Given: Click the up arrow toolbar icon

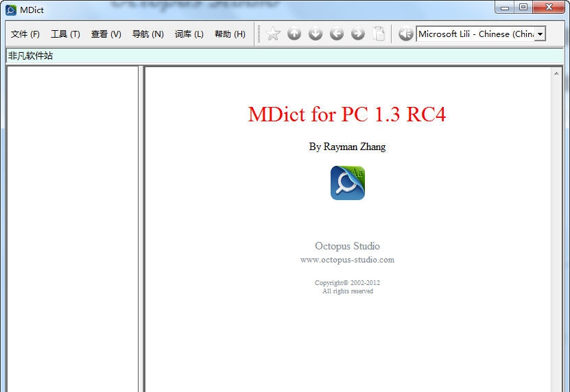Looking at the screenshot, I should click(x=294, y=34).
